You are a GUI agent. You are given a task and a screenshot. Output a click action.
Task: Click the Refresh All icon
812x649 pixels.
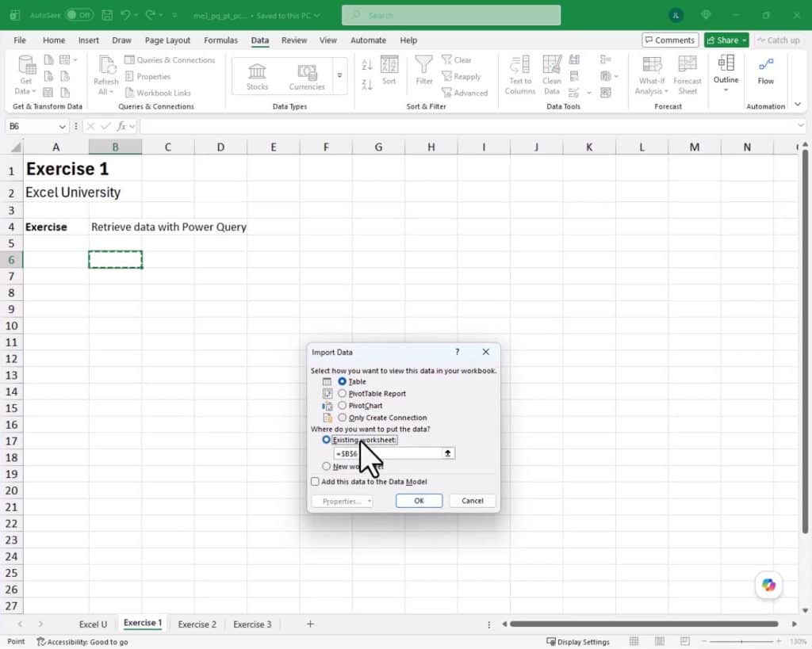click(105, 75)
